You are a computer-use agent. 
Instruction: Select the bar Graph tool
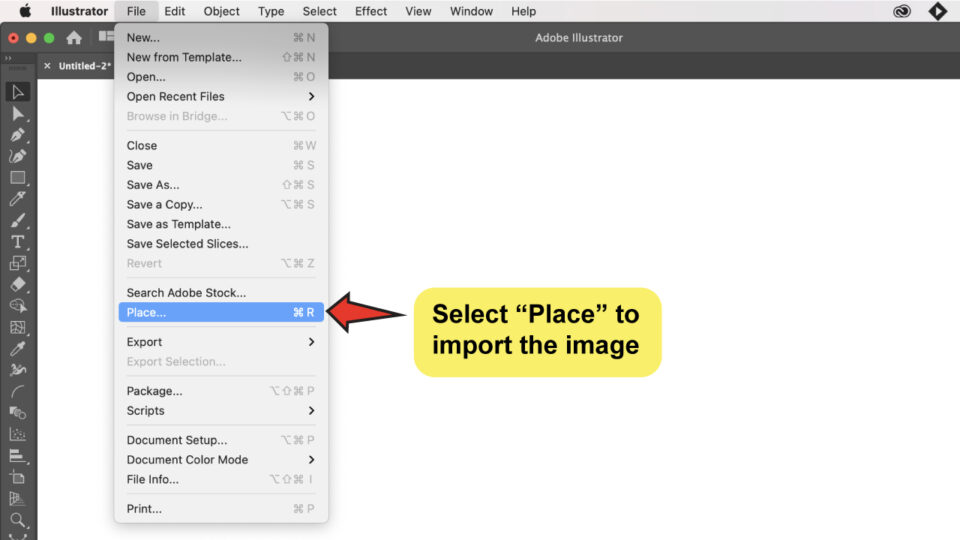pyautogui.click(x=17, y=456)
